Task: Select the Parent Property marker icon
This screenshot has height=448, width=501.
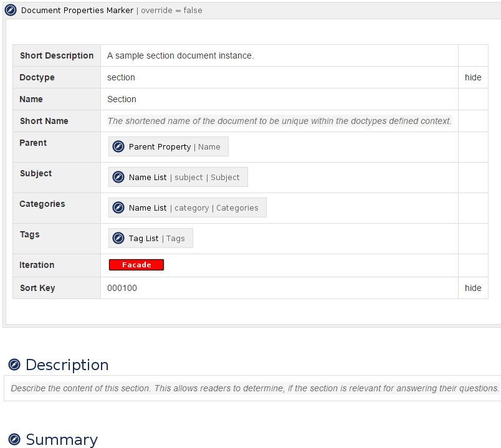Action: pyautogui.click(x=118, y=146)
